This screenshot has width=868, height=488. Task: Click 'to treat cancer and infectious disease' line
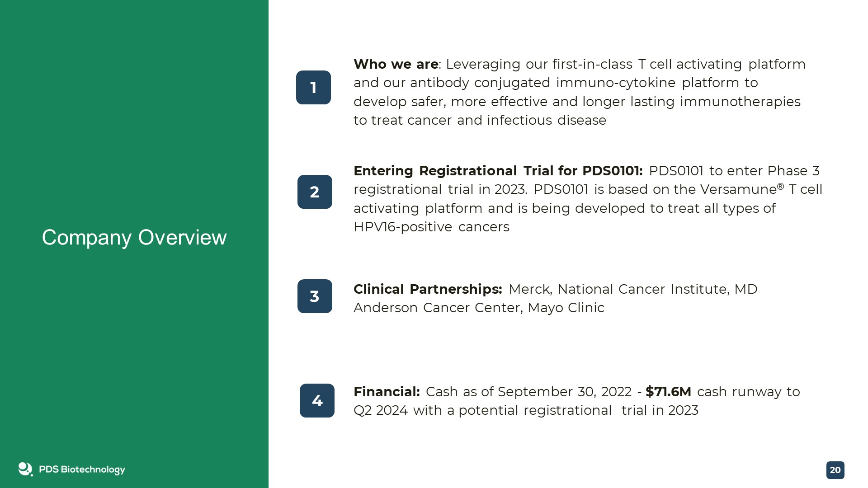point(480,120)
